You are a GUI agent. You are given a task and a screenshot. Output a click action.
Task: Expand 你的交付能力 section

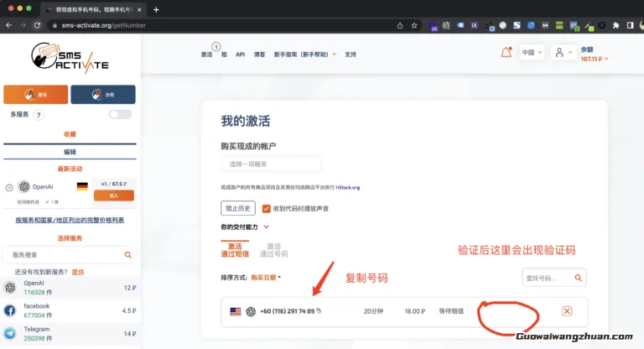[245, 227]
